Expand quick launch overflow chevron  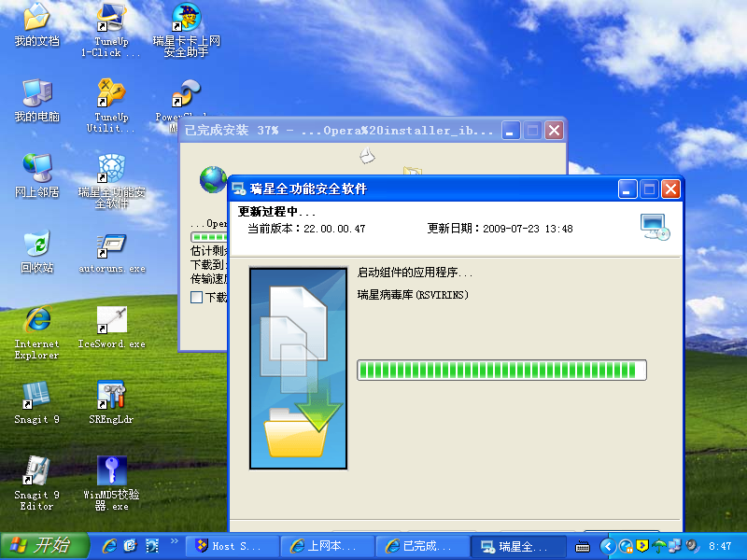175,541
